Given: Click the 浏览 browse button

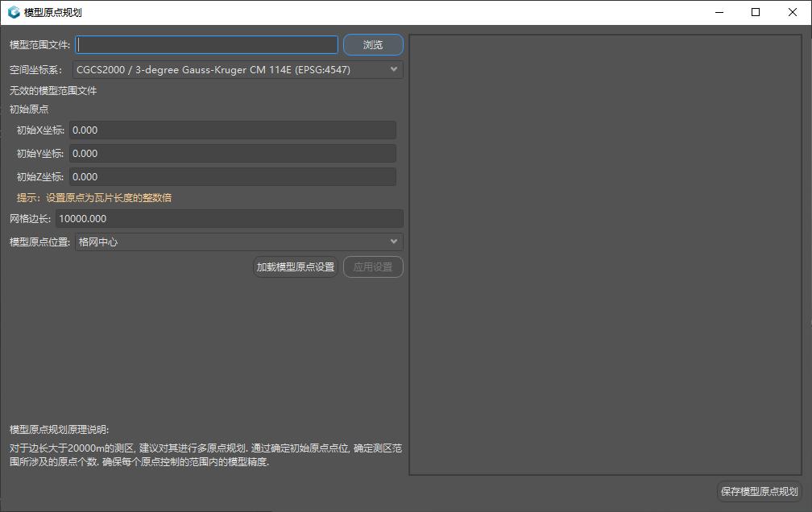Looking at the screenshot, I should click(373, 44).
